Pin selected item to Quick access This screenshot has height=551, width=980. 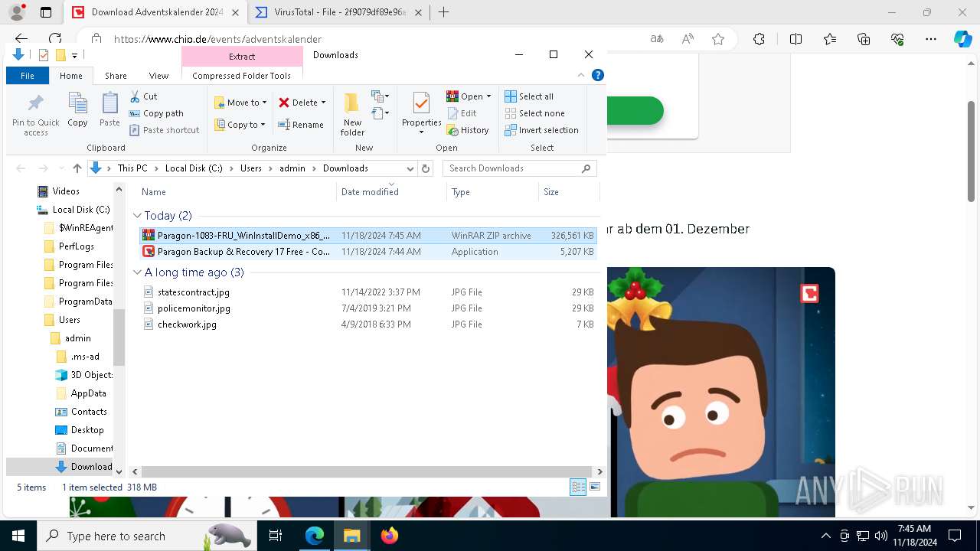[36, 115]
